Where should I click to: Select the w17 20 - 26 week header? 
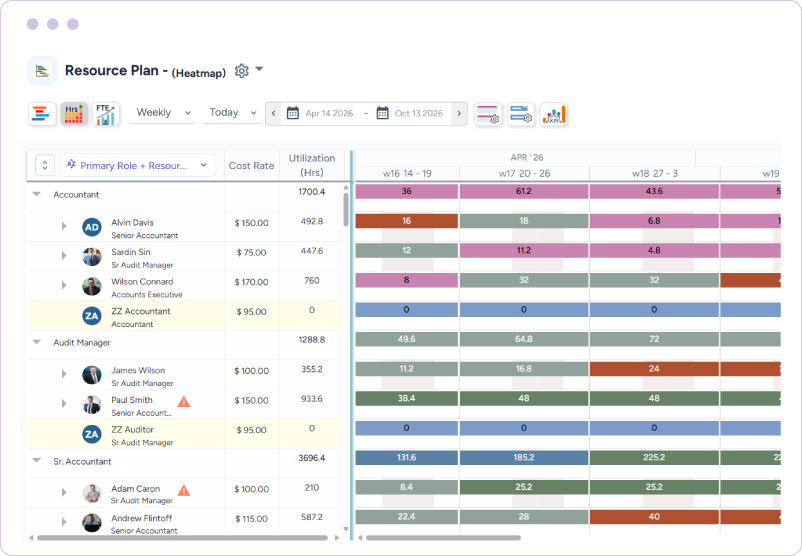coord(524,173)
